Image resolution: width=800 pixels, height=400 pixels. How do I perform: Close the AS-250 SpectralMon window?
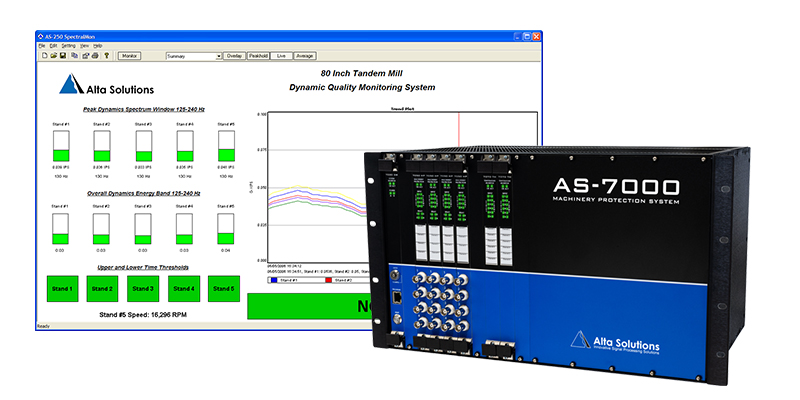[x=536, y=37]
